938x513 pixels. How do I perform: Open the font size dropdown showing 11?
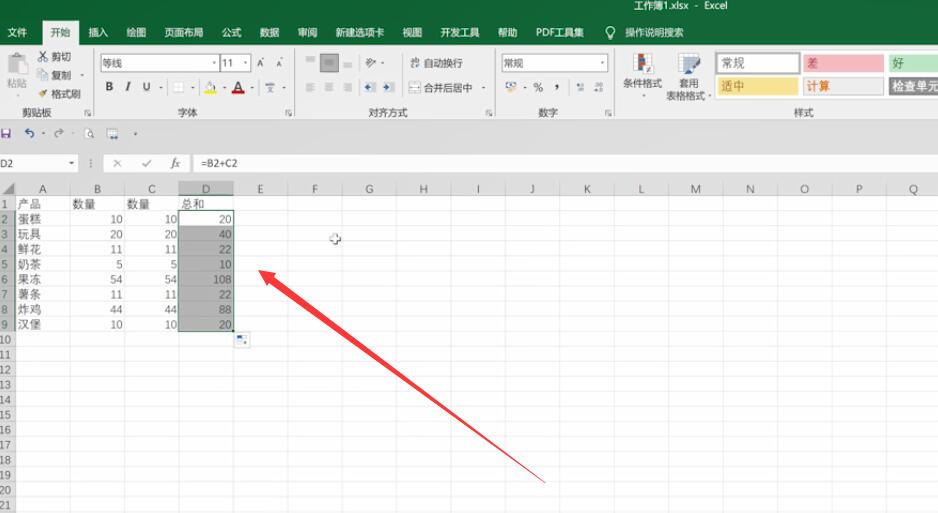tap(245, 63)
